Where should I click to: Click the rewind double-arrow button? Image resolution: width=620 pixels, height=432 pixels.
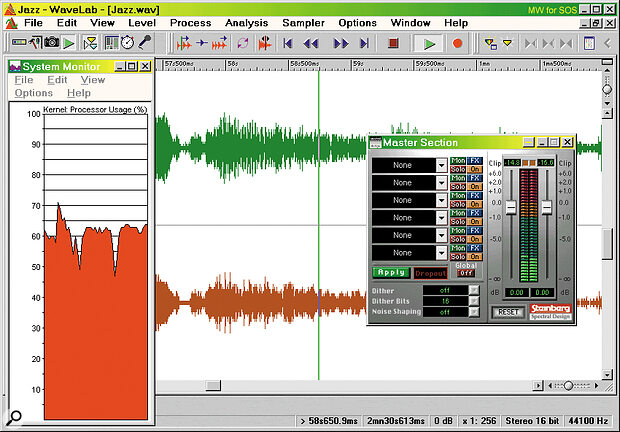[x=311, y=43]
